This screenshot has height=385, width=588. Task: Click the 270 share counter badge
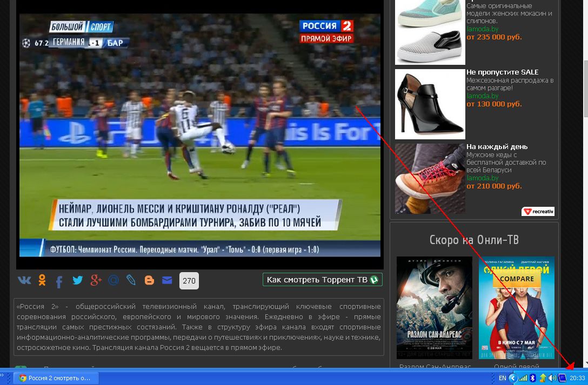coord(189,280)
